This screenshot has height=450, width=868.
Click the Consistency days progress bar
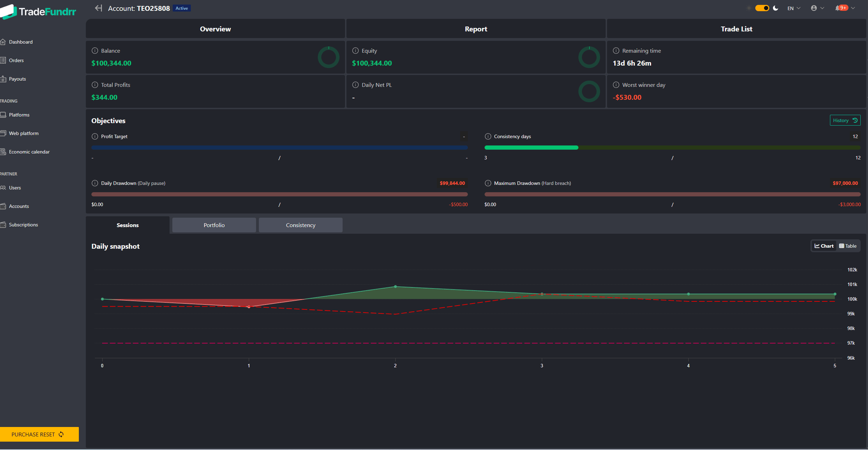click(672, 148)
